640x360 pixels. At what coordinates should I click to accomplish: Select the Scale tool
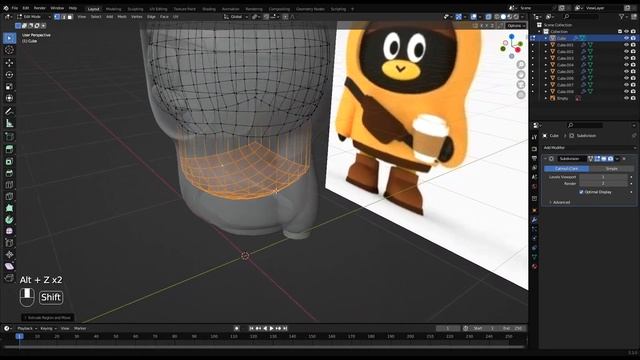pyautogui.click(x=9, y=87)
